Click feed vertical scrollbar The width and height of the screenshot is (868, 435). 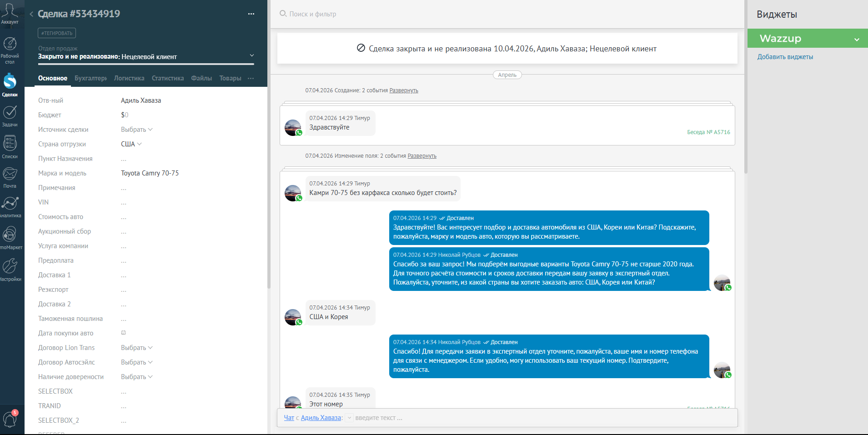(x=746, y=86)
